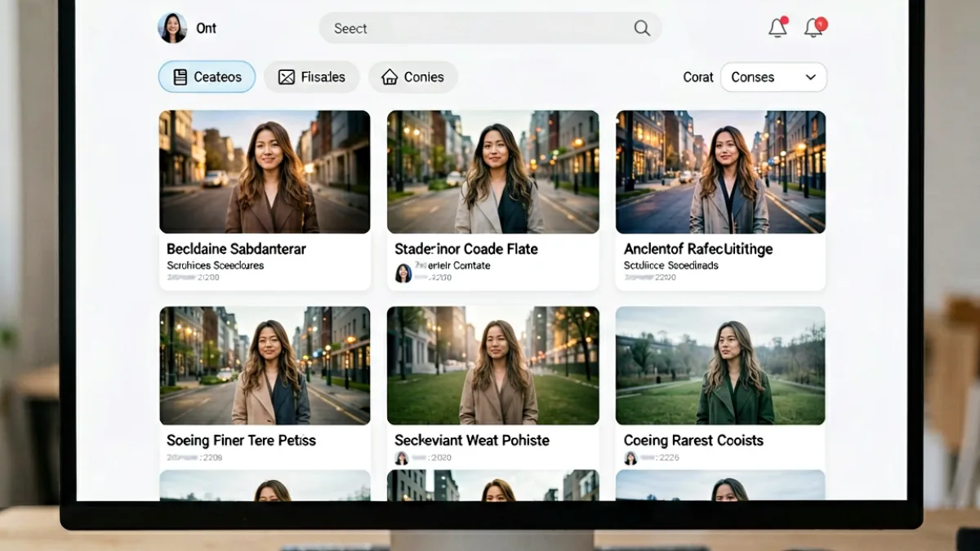The image size is (980, 551).
Task: Click the document icon on the Ceateos tab
Action: pyautogui.click(x=180, y=77)
